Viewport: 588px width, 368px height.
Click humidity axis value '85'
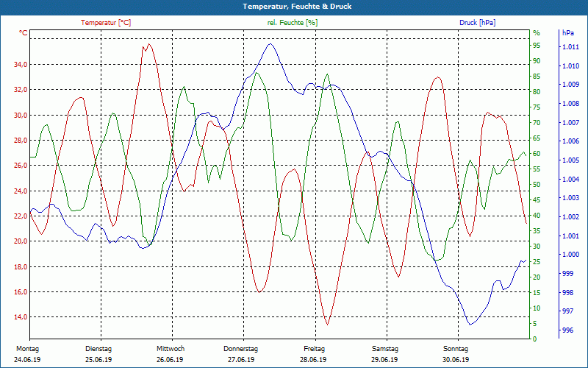click(537, 77)
